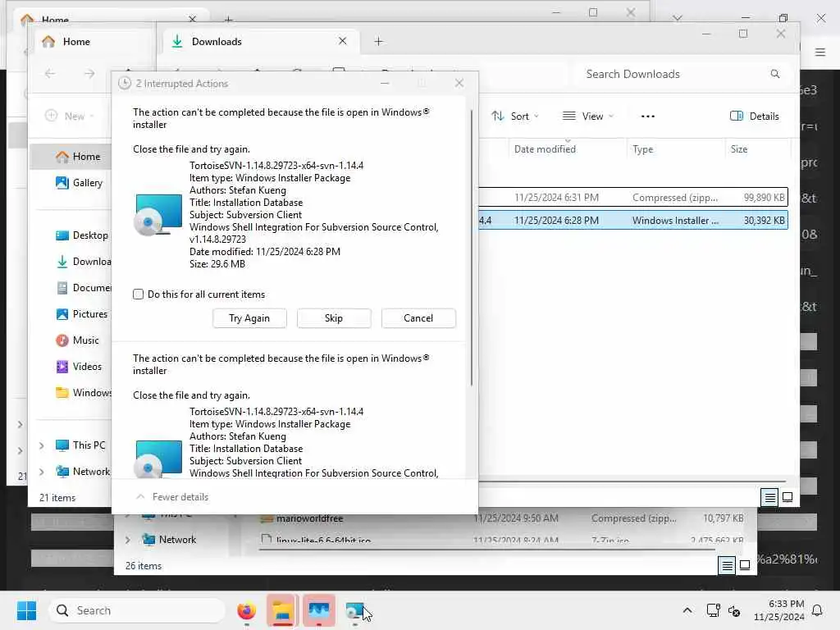Select the Windows Installer row 30,392 KB
Viewport: 840px width, 630px height.
(x=632, y=220)
